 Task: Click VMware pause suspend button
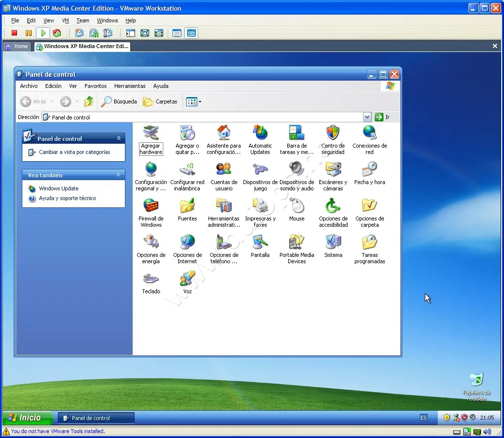(x=29, y=33)
